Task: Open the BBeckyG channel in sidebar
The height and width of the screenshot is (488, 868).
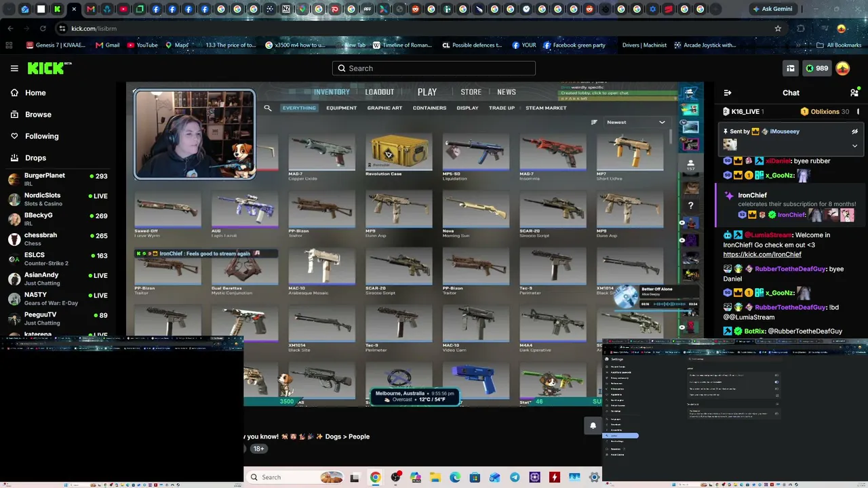Action: 58,219
